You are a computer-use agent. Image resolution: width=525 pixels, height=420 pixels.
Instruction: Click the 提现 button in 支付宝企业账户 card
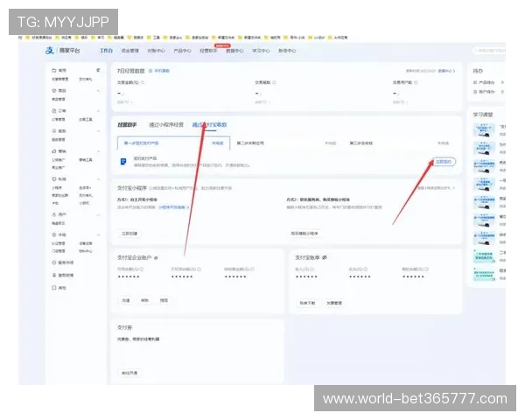coord(164,300)
